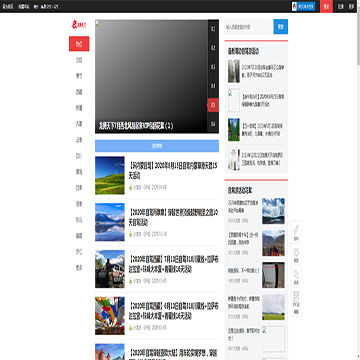Viewport: 360px width, 360px height.
Task: Click the page's vertical scrollbar
Action: pyautogui.click(x=358, y=180)
